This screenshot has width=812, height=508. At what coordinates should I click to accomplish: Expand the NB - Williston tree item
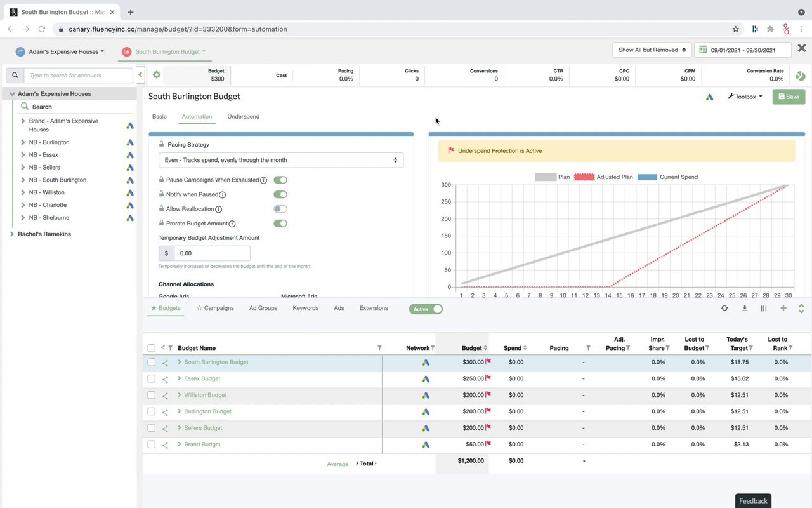pos(23,192)
